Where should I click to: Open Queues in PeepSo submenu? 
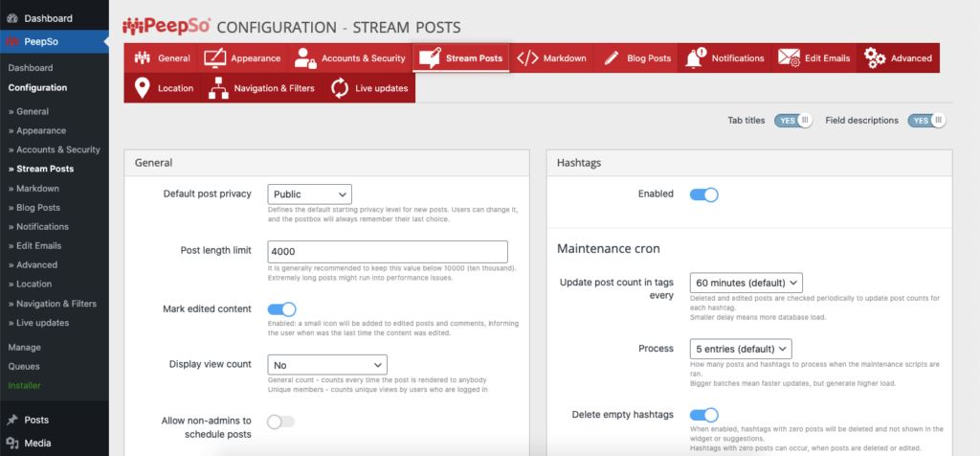point(24,367)
